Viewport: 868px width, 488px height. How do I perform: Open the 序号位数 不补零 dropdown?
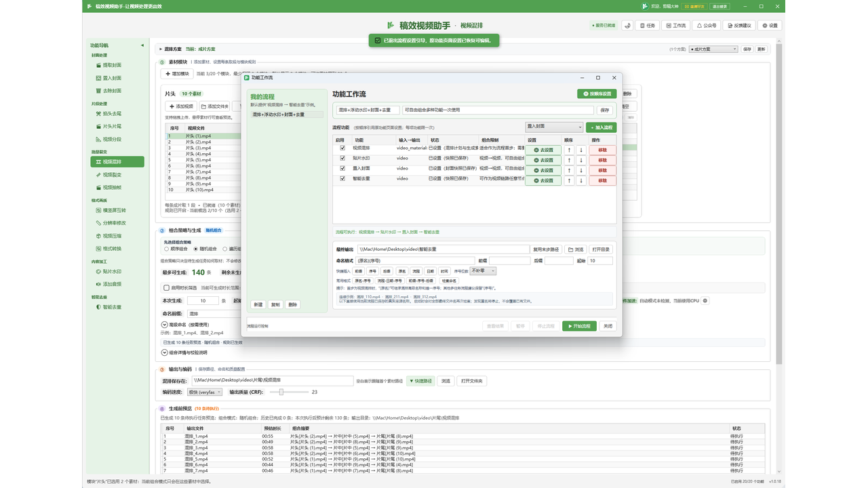tap(483, 271)
